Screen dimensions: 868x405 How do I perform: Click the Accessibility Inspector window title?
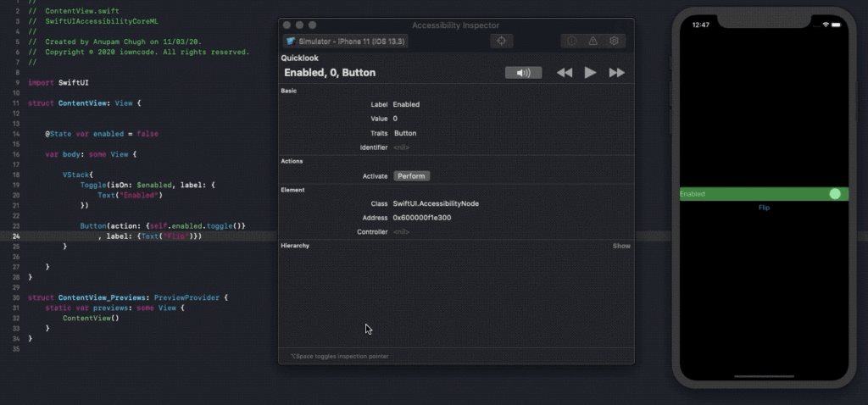point(455,25)
